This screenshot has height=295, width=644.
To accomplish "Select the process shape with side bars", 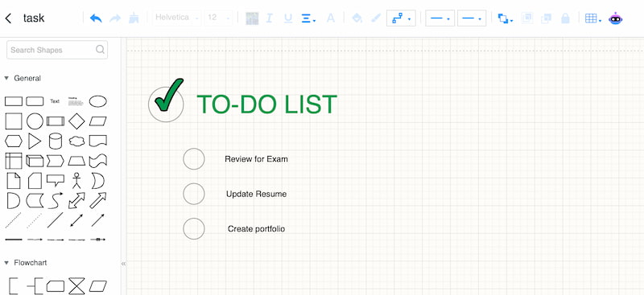I will coord(56,121).
